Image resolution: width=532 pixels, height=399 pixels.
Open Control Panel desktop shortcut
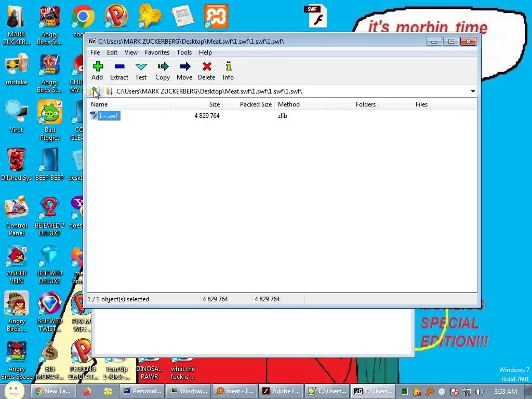(x=16, y=216)
